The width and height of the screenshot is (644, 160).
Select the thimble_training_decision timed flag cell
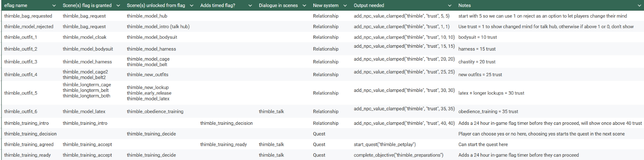tap(226, 123)
